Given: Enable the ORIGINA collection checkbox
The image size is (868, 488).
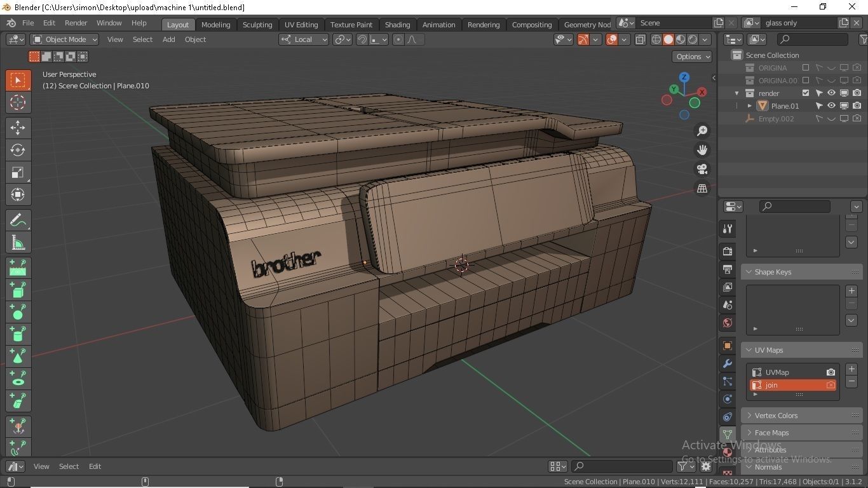Looking at the screenshot, I should click(806, 67).
